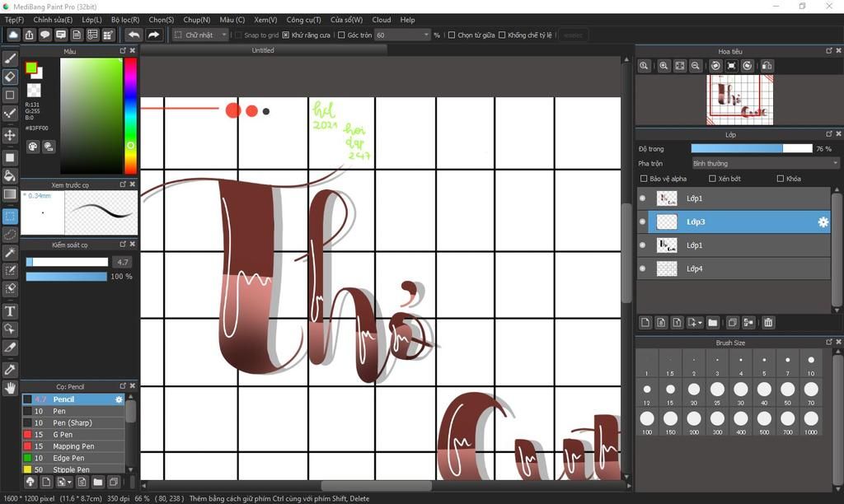This screenshot has width=844, height=504.
Task: Enable the Bảo vệ alpha checkbox
Action: tap(644, 179)
